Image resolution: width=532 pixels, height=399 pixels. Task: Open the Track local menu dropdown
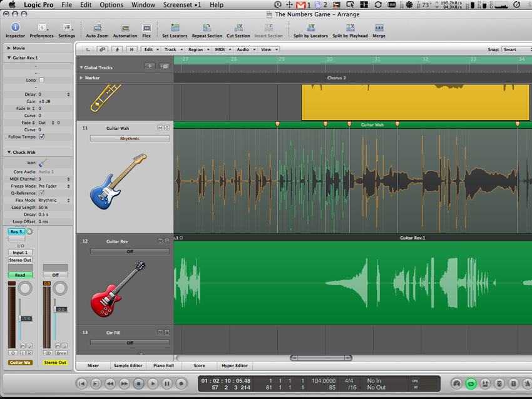174,49
